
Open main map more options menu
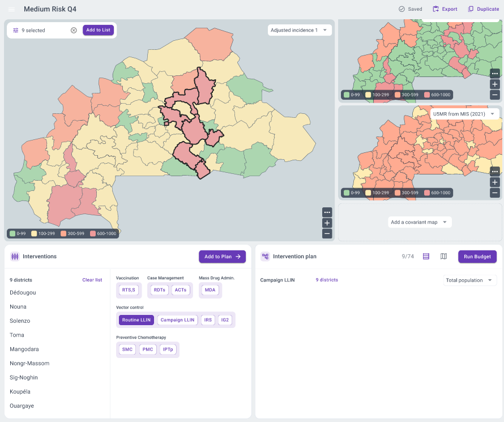pos(327,212)
